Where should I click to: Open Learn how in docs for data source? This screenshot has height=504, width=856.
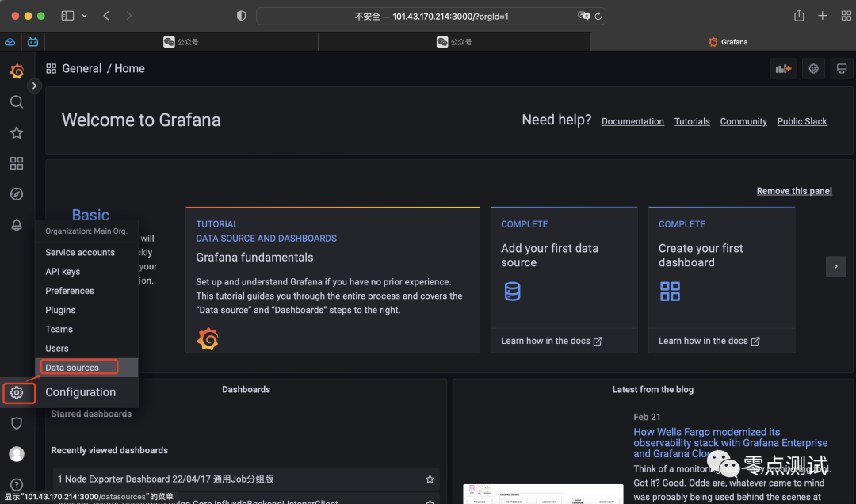pos(552,341)
